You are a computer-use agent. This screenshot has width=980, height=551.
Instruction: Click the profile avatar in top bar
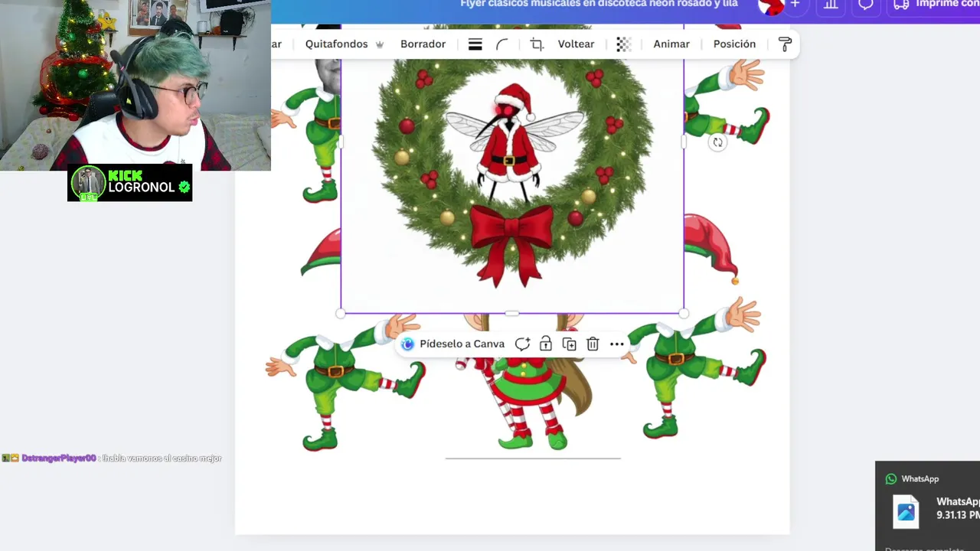pos(770,6)
